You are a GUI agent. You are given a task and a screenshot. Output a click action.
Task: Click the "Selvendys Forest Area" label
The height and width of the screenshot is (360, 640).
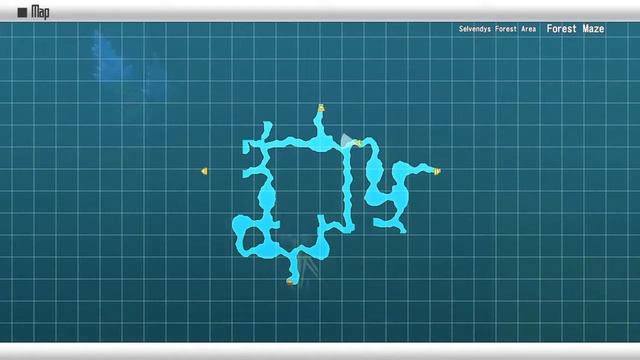(497, 29)
